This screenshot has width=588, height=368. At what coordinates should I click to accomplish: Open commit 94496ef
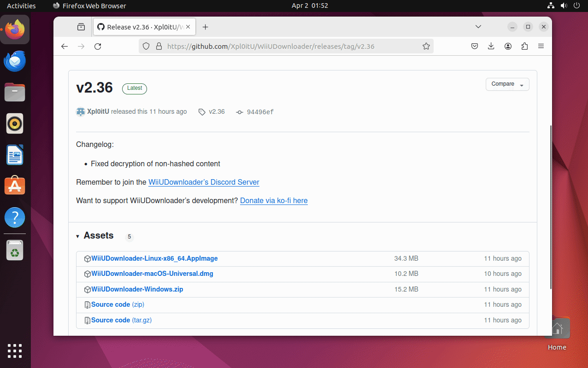coord(255,112)
